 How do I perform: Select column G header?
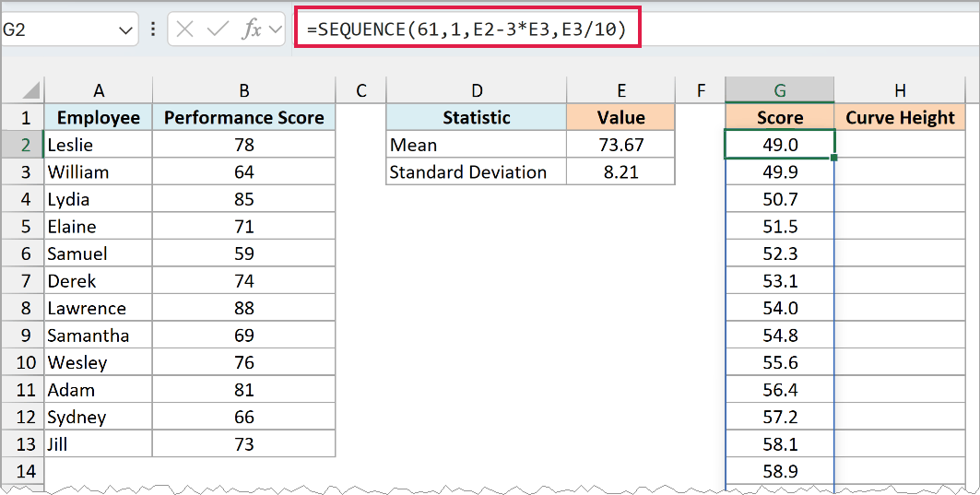(x=779, y=90)
